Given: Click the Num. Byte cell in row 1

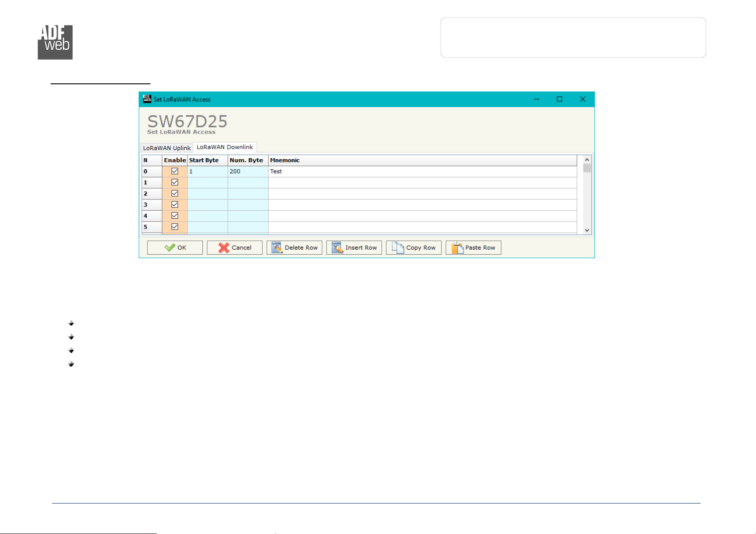Looking at the screenshot, I should [248, 182].
